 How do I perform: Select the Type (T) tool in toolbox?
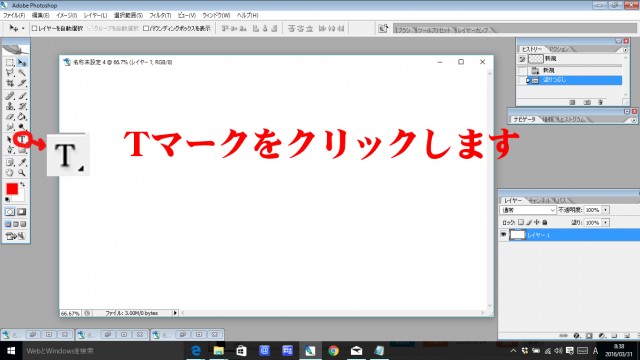(x=22, y=140)
